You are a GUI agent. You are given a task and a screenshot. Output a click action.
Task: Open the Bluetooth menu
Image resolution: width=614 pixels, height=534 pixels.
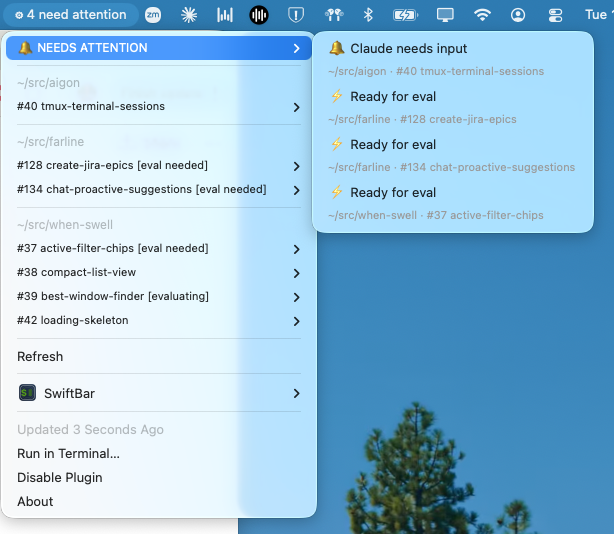point(368,15)
